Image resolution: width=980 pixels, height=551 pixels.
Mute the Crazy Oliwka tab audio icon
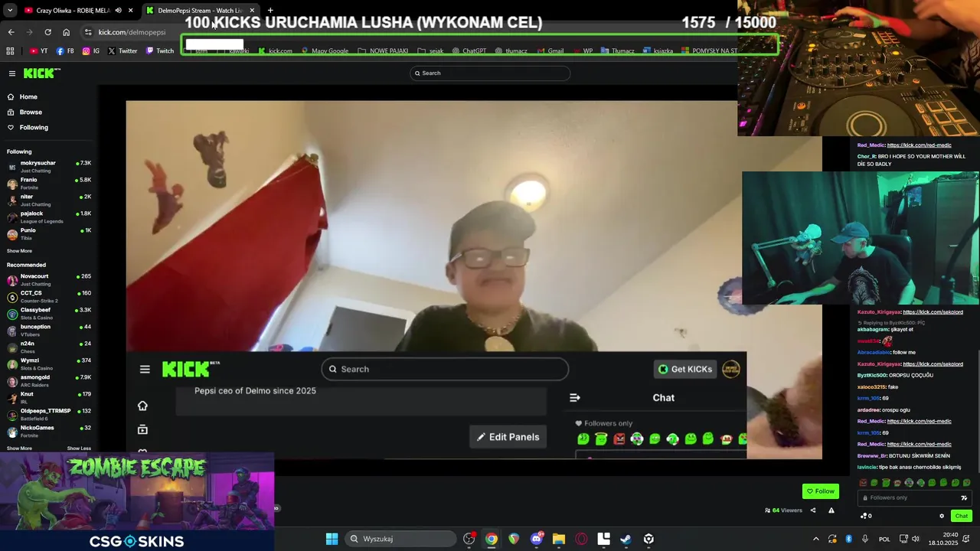(118, 11)
